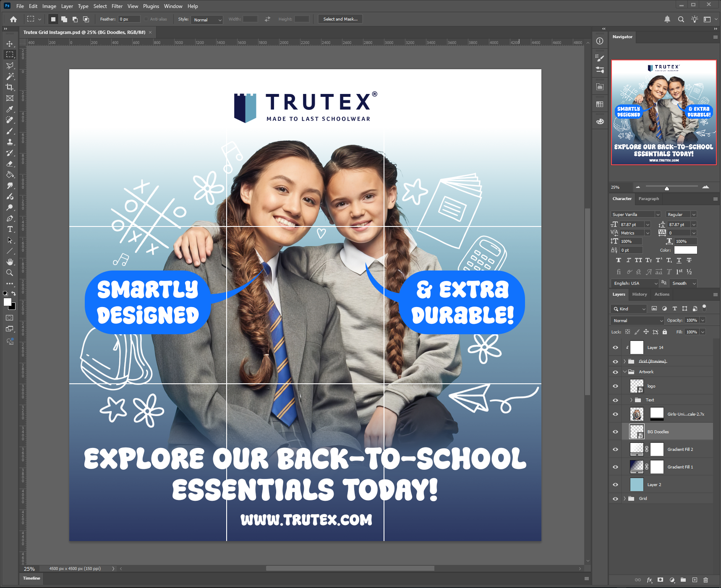The image size is (721, 588).
Task: Open the Properties info panel icon
Action: (600, 41)
